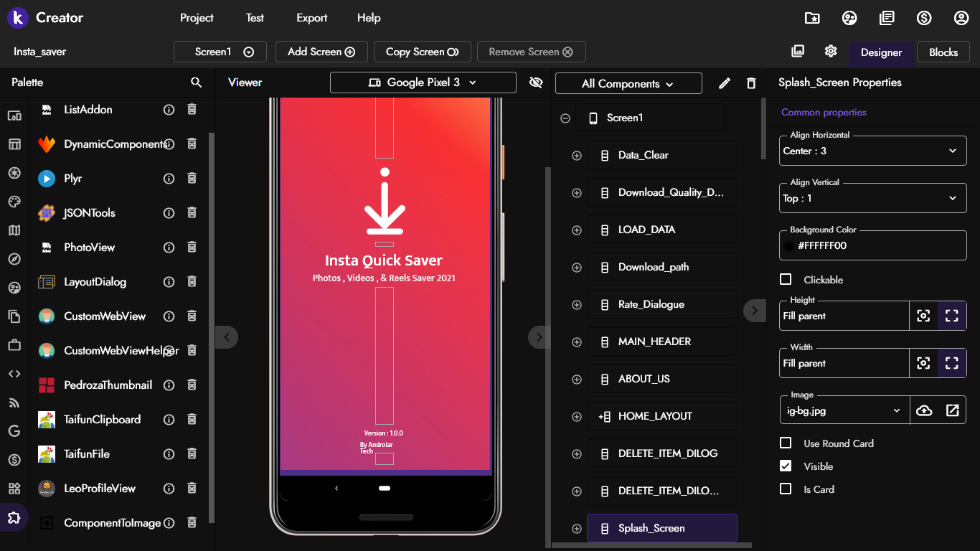
Task: Open Background Color swatch picker
Action: tap(789, 245)
